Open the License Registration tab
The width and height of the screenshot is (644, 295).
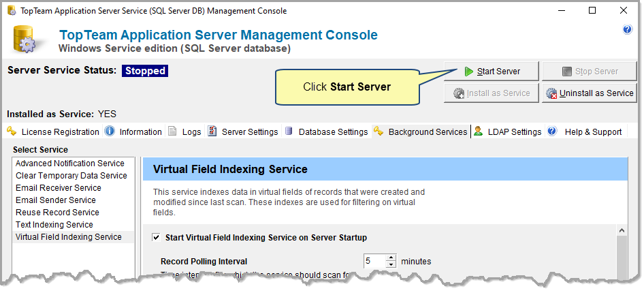coord(53,132)
